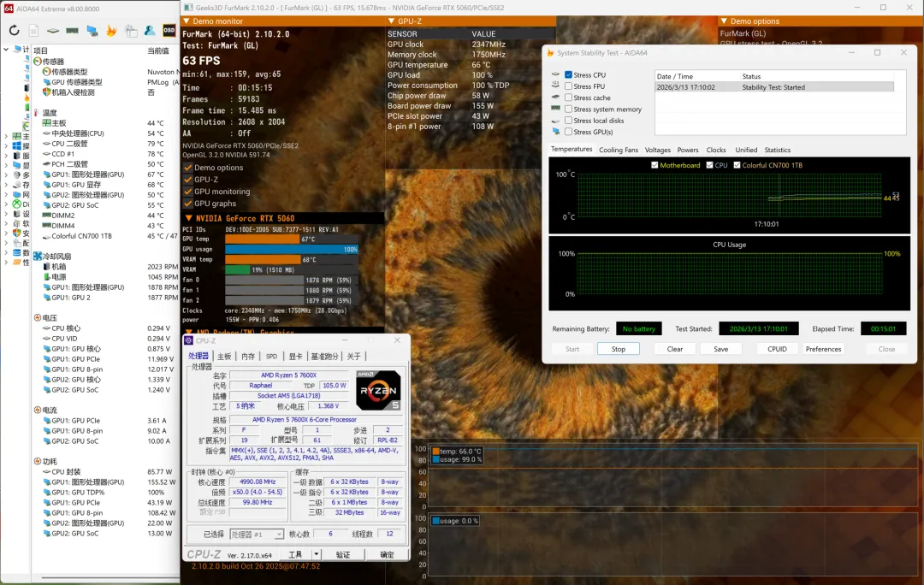This screenshot has width=924, height=585.
Task: Click the AIDA64 refresh toolbar icon
Action: click(15, 31)
